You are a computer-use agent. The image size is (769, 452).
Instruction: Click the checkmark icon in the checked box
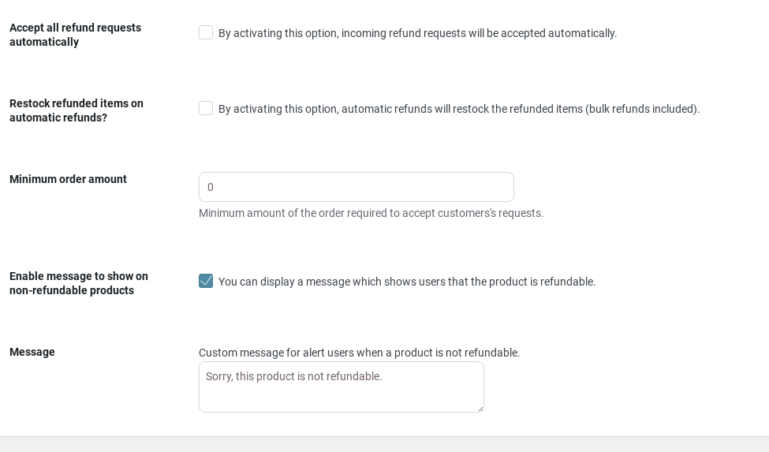pos(206,281)
